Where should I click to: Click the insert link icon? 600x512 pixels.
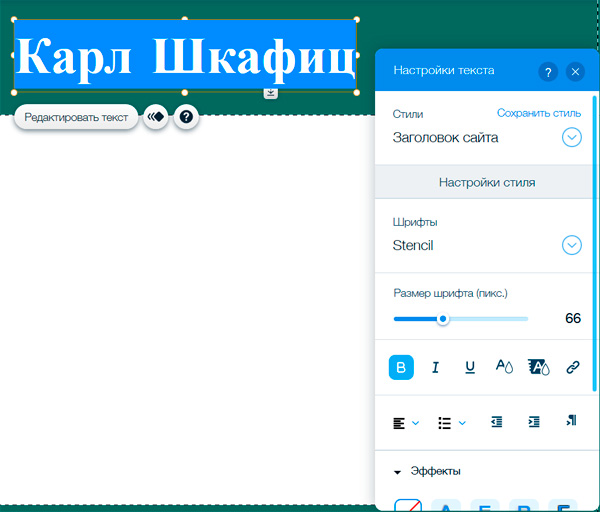(x=573, y=368)
